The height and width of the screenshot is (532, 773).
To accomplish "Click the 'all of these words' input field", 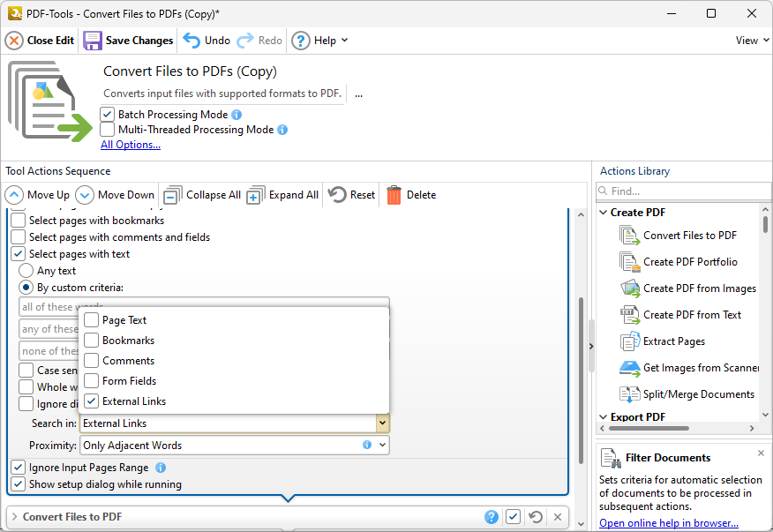I will pyautogui.click(x=204, y=306).
